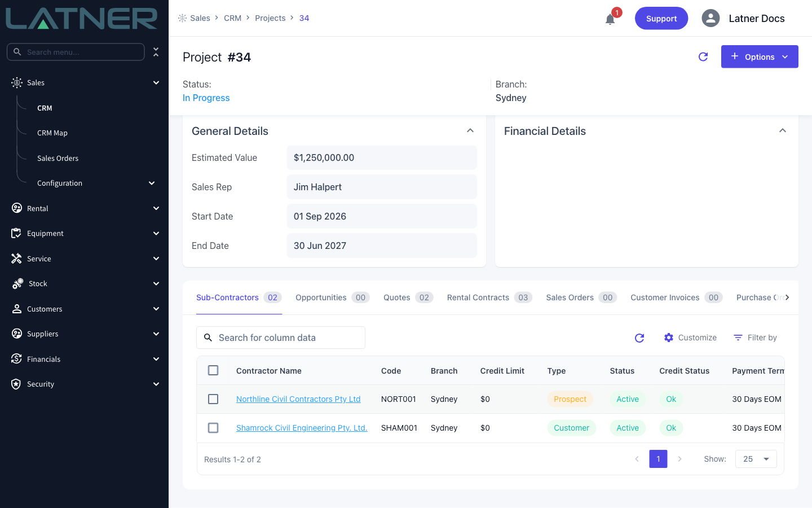The height and width of the screenshot is (508, 812).
Task: Switch to the Opportunities tab
Action: [x=332, y=297]
